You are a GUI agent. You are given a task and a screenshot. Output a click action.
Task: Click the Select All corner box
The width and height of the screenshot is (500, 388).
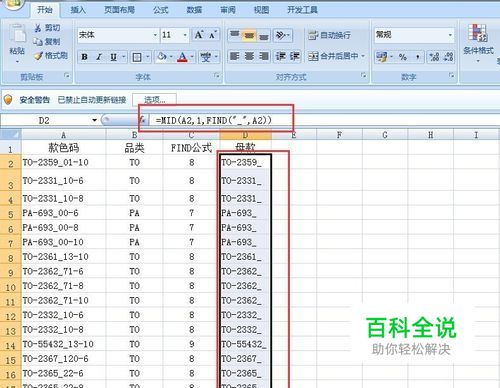point(11,135)
